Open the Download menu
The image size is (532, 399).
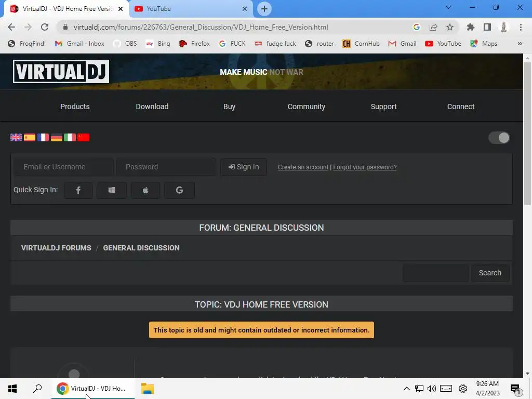152,107
